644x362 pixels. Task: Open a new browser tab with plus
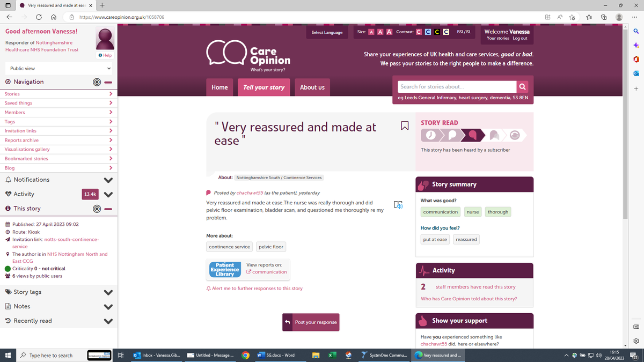click(102, 5)
